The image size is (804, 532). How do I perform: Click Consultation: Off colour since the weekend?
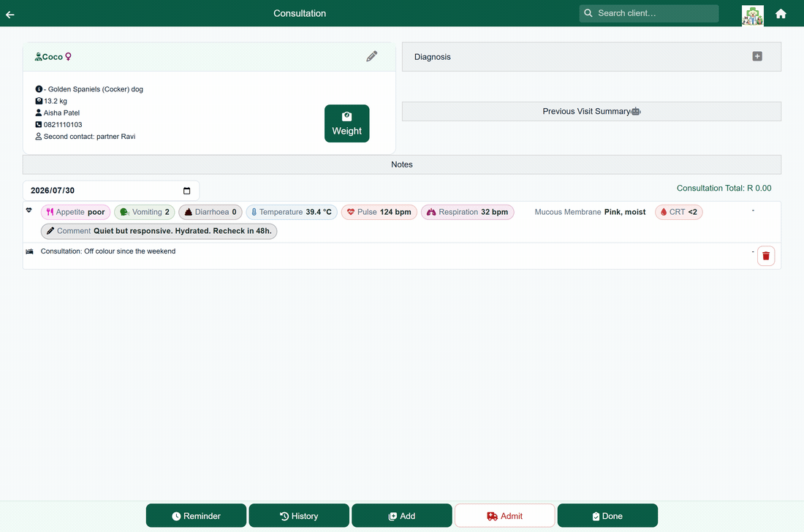[108, 251]
